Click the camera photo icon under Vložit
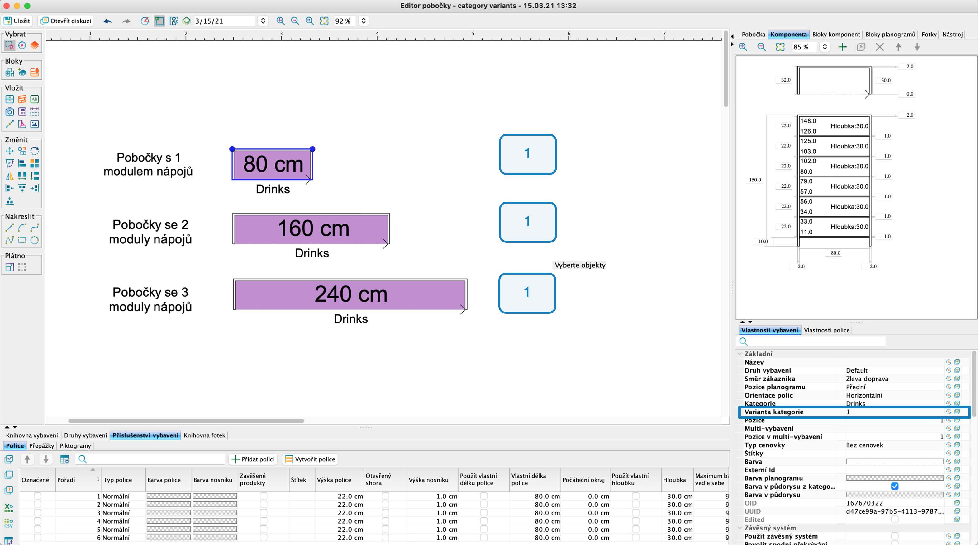 10,112
